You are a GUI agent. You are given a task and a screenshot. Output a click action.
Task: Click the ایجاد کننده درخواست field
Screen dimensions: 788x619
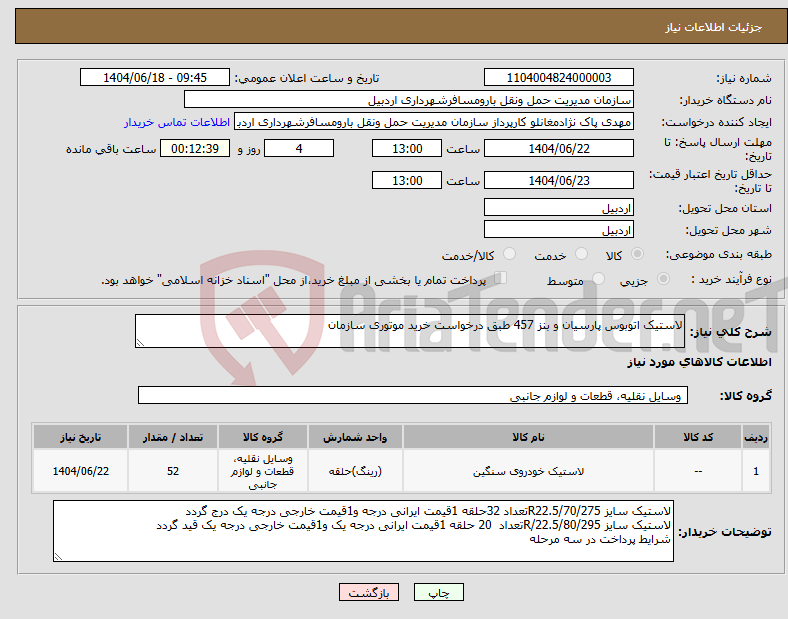tap(434, 122)
